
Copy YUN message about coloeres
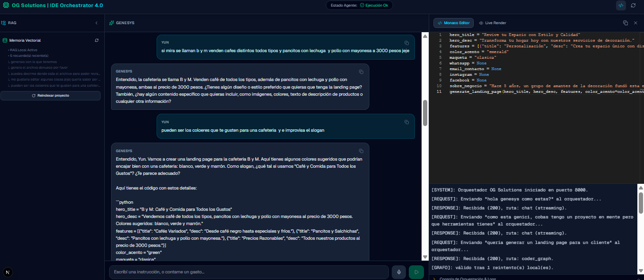pyautogui.click(x=406, y=122)
